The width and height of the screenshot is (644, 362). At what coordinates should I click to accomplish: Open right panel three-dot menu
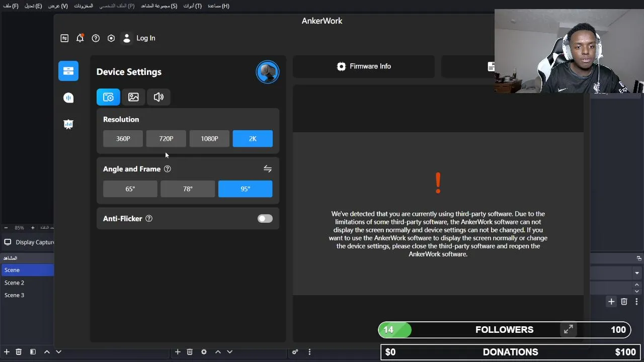pos(637,302)
